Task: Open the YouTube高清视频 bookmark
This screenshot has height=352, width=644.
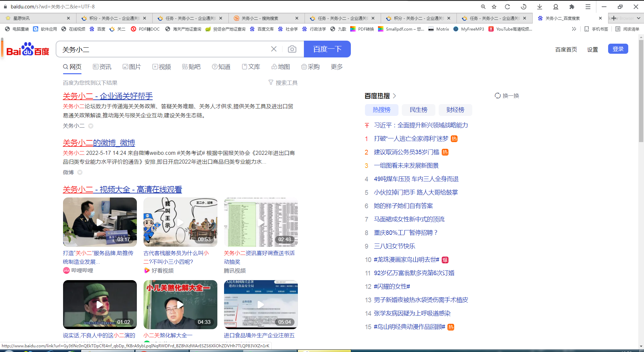Action: [x=510, y=29]
